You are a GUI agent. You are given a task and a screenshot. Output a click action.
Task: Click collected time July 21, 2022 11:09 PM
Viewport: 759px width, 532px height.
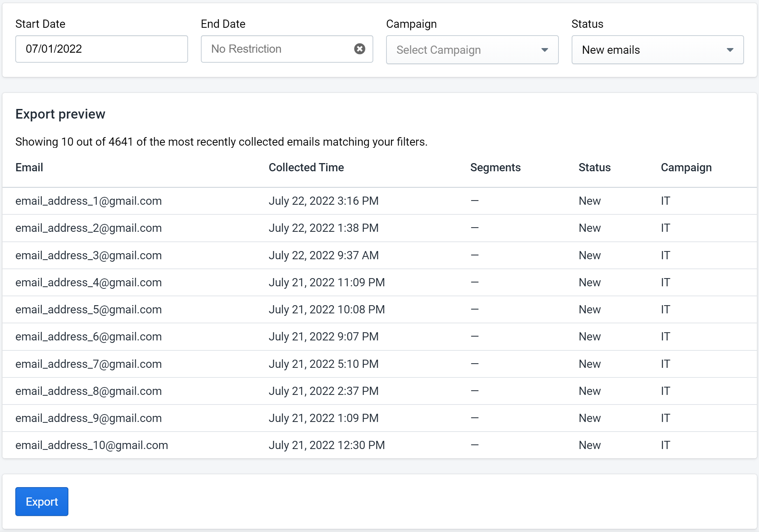[327, 282]
